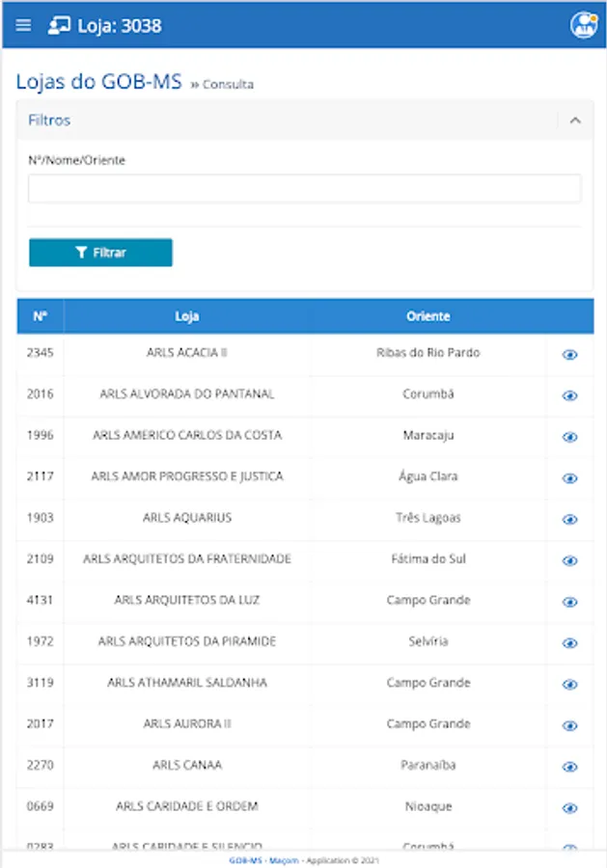Open the Maçom footer link
The image size is (607, 868).
(284, 860)
